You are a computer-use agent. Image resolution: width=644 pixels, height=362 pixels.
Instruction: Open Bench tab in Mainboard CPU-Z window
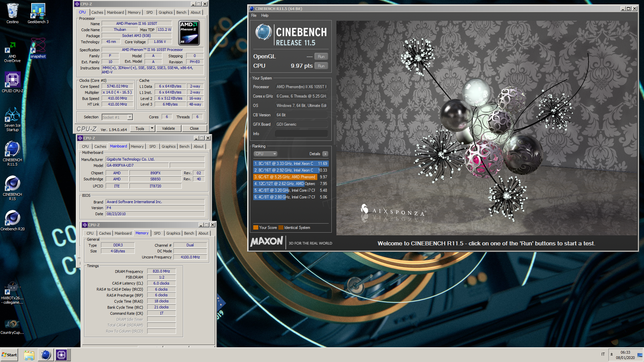184,146
